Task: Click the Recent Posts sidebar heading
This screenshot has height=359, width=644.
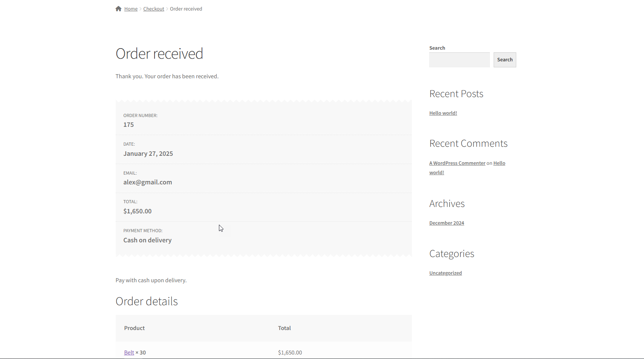Action: (456, 94)
